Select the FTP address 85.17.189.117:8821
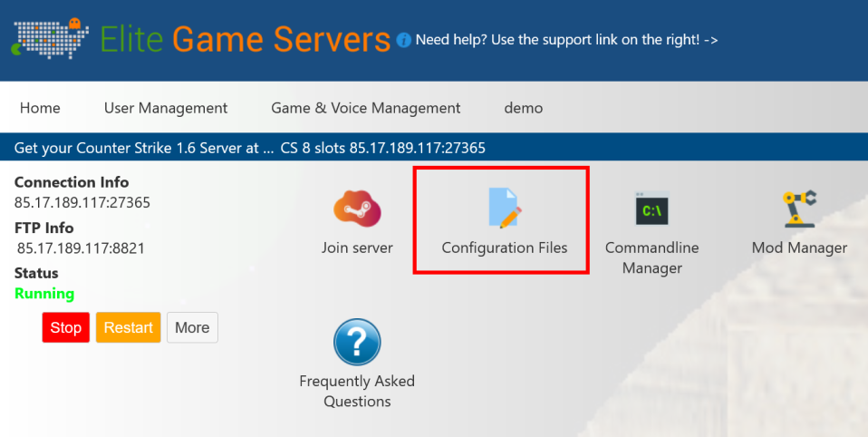 click(81, 248)
